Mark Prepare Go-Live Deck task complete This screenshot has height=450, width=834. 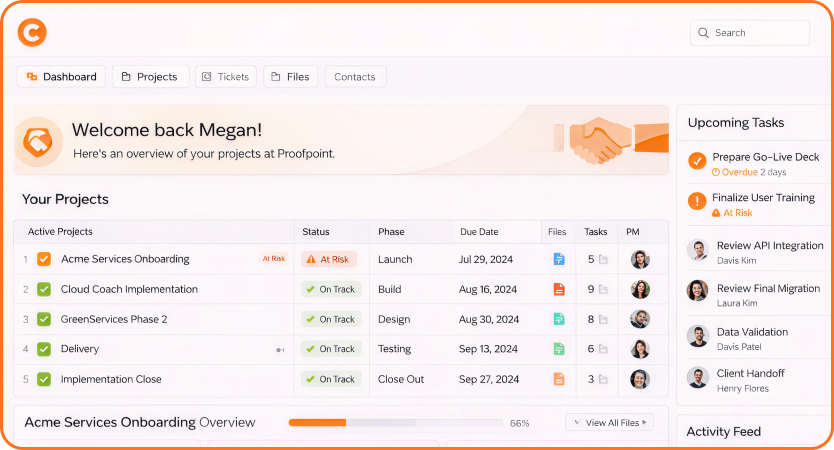click(697, 161)
